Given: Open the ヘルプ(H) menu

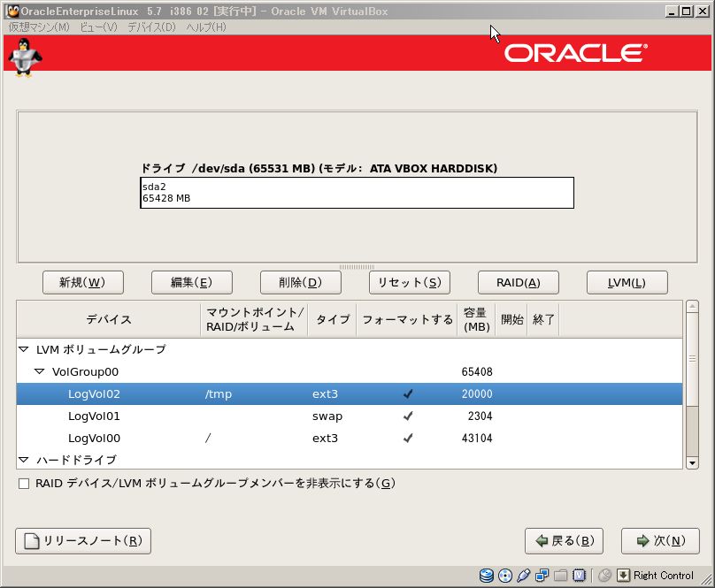Looking at the screenshot, I should [x=206, y=27].
